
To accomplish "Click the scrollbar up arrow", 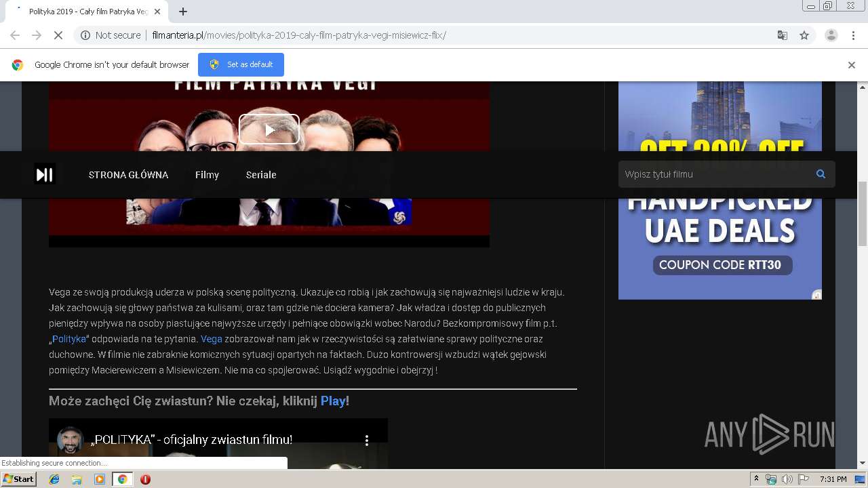I will coord(863,87).
